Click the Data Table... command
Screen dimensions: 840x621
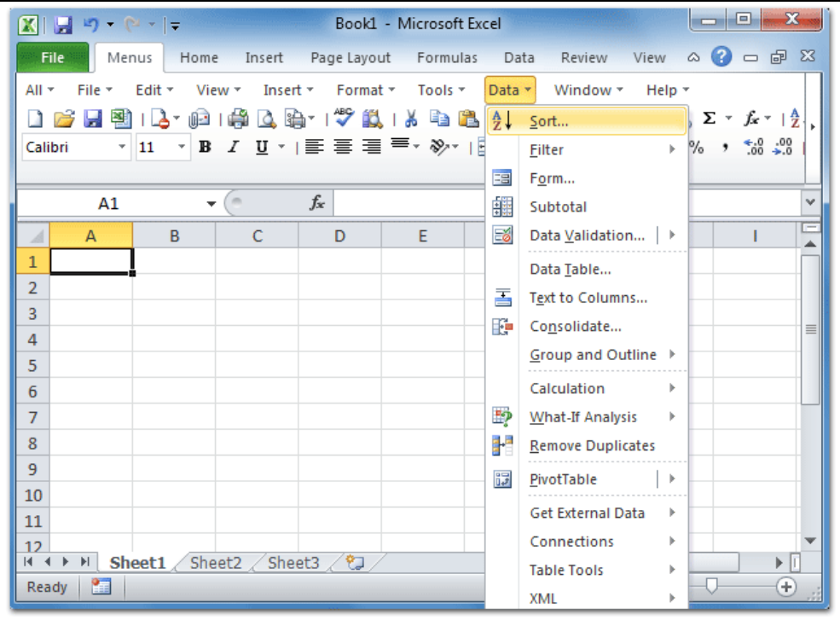click(588, 269)
